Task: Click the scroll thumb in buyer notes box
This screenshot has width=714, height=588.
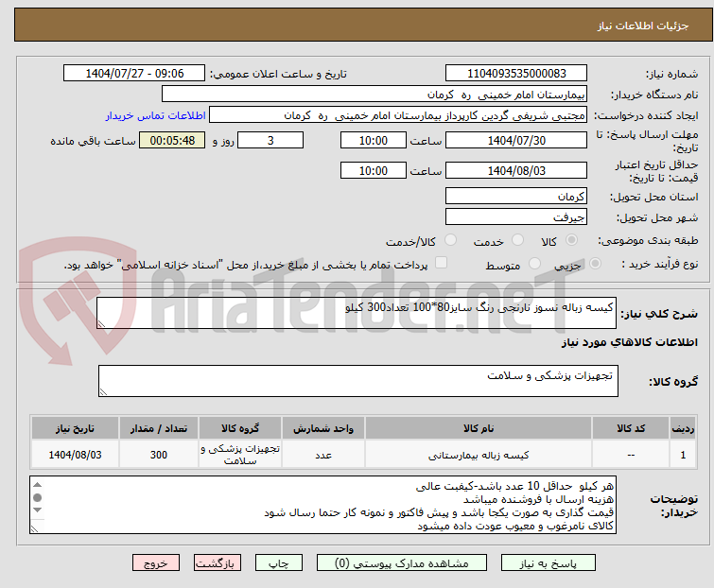Action: click(37, 497)
